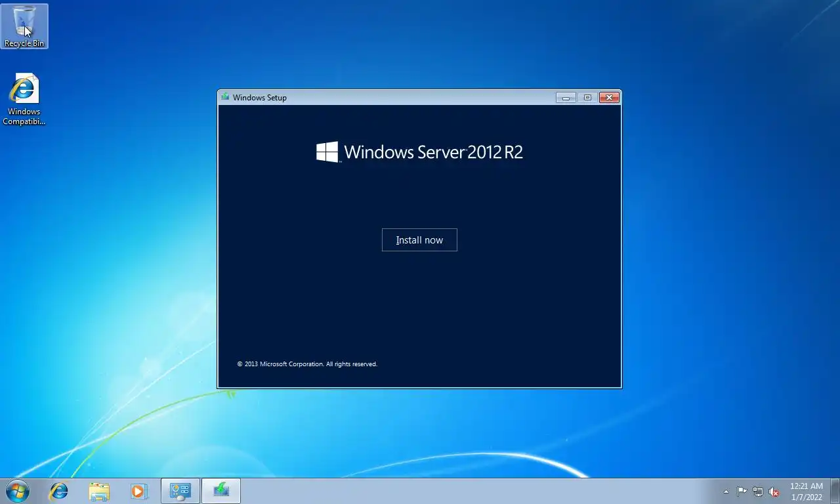840x504 pixels.
Task: Open Action Center flag icon
Action: (742, 492)
